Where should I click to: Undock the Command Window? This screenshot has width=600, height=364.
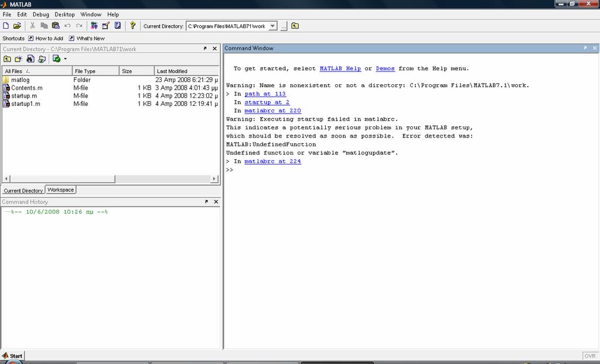585,48
